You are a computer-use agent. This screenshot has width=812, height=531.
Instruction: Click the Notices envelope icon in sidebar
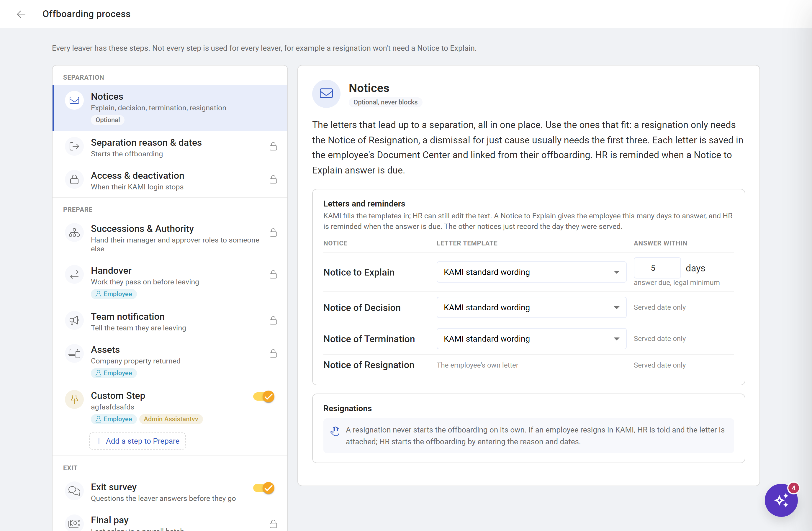(74, 100)
